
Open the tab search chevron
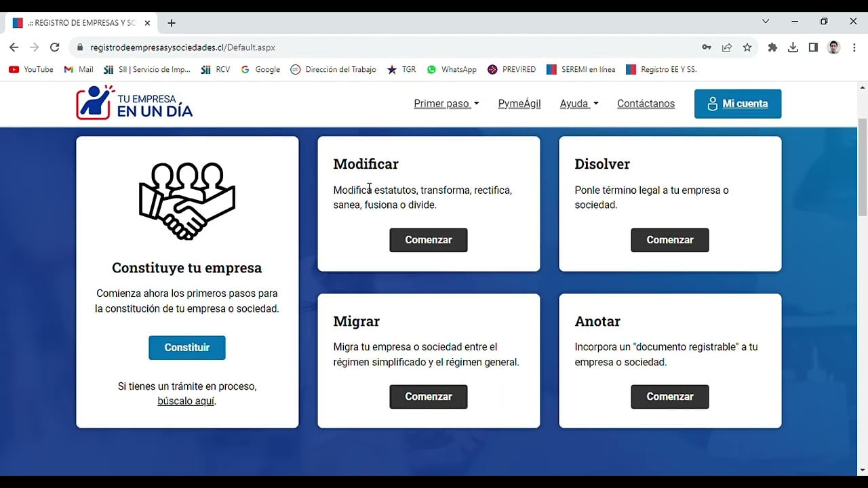766,22
